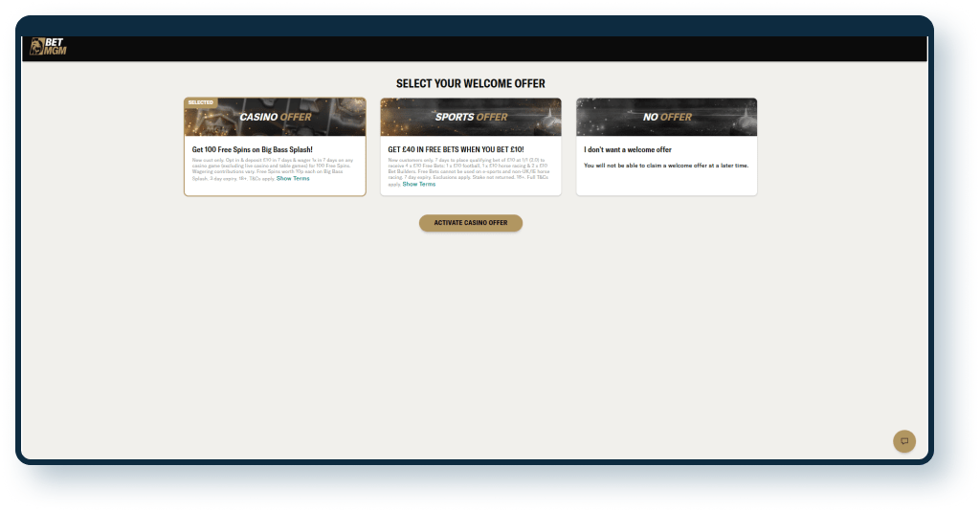The image size is (980, 511).
Task: Click the 'Select Your Welcome Offer' title
Action: [471, 84]
